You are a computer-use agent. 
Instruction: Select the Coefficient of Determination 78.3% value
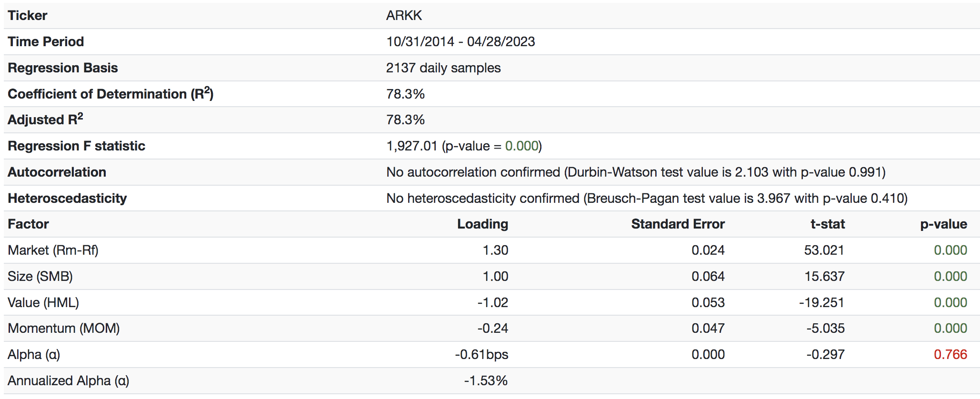pyautogui.click(x=405, y=94)
